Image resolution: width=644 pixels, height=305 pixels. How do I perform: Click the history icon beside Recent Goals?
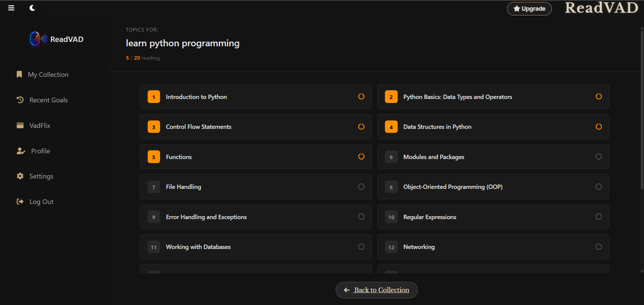click(20, 100)
